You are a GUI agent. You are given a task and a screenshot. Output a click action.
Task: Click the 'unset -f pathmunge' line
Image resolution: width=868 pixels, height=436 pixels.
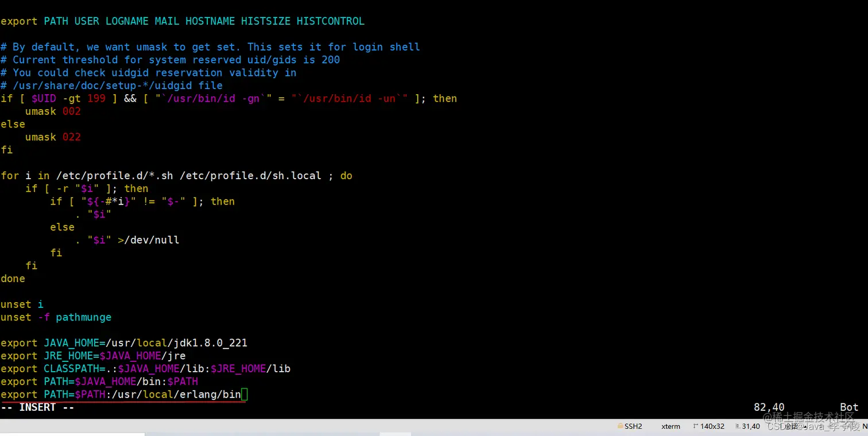click(56, 317)
